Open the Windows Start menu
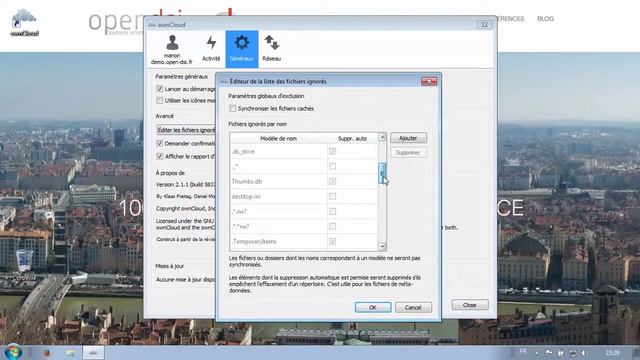 pyautogui.click(x=13, y=352)
